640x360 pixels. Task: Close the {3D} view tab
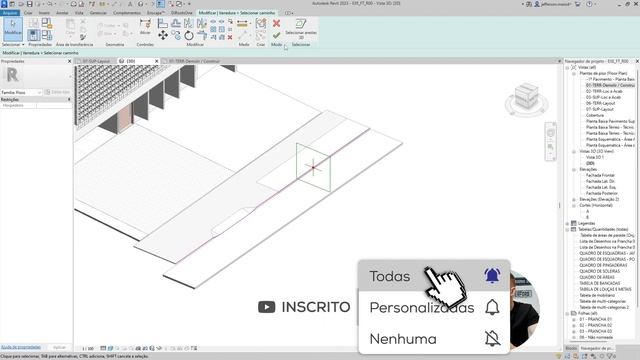tap(156, 61)
